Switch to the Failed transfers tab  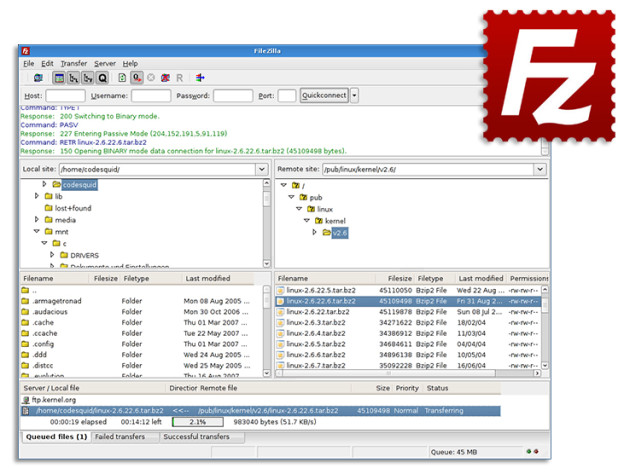tap(120, 437)
